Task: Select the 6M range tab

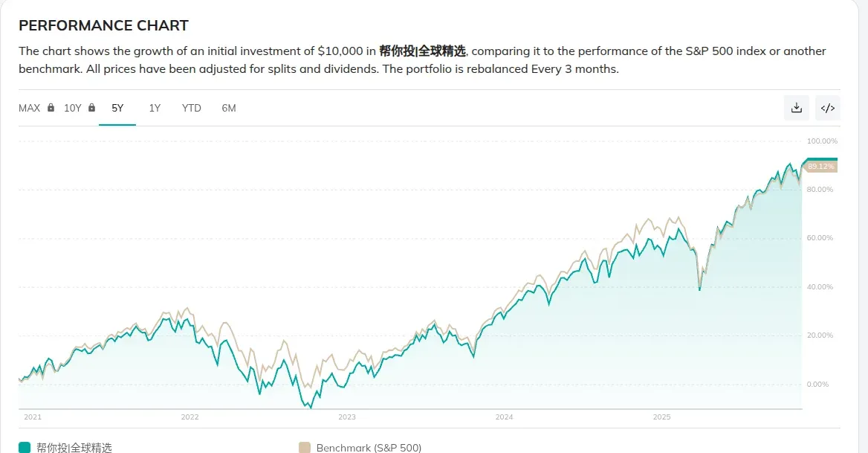Action: (x=229, y=108)
